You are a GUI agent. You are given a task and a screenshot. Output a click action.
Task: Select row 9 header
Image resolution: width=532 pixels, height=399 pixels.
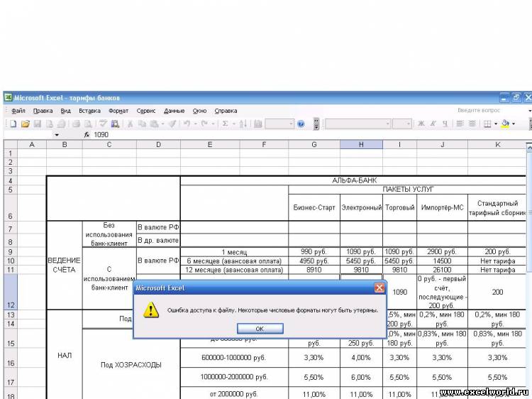point(10,251)
